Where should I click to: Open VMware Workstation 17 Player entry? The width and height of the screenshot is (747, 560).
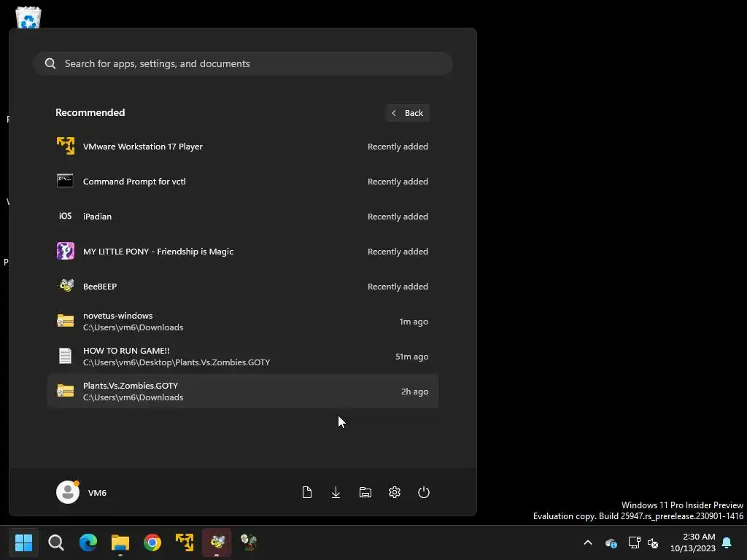tap(242, 146)
